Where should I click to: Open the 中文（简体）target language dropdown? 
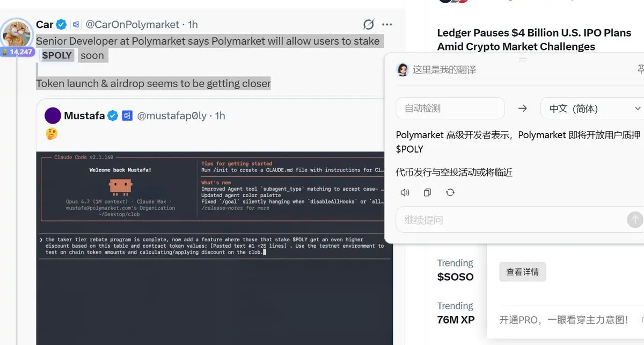point(592,109)
